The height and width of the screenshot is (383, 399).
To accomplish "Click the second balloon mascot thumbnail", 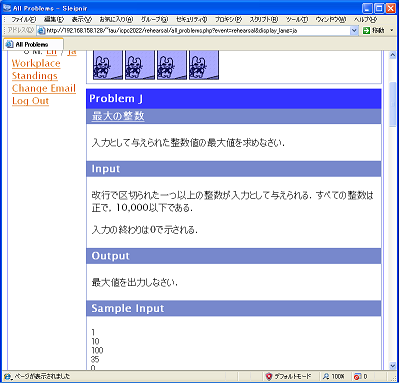I will 140,65.
